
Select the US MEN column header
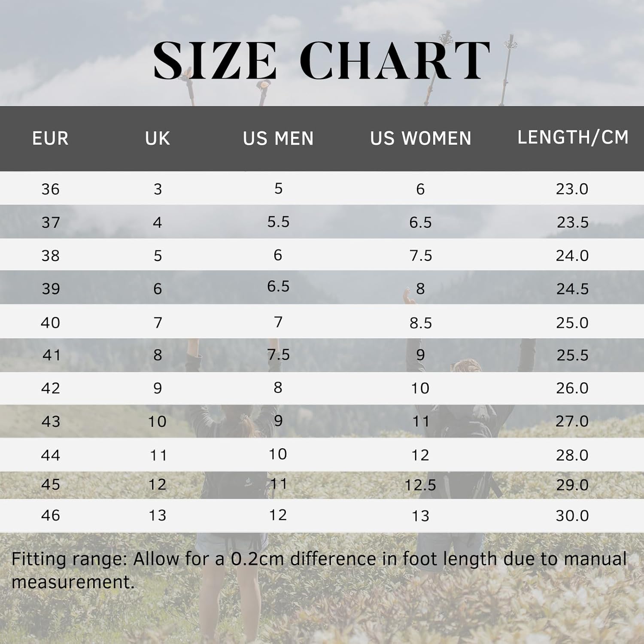[x=278, y=138]
